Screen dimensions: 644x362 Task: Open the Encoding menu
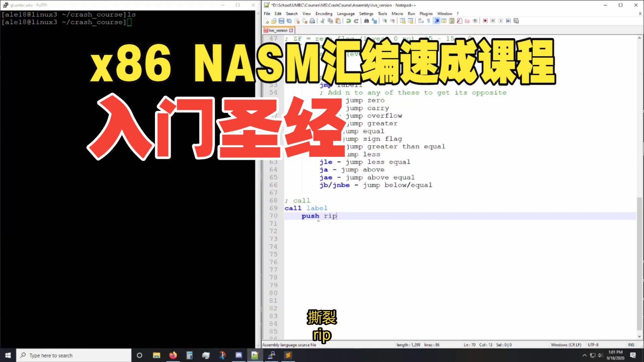[x=324, y=14]
